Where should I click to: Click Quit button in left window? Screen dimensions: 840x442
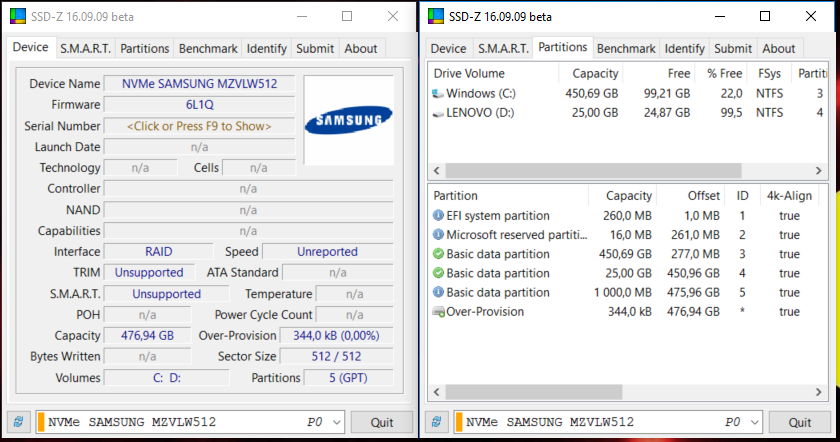pos(382,422)
